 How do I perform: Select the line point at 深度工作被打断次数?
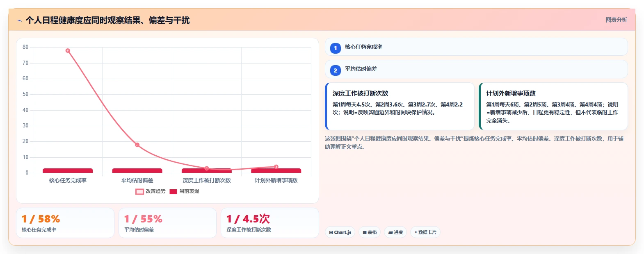click(x=207, y=168)
